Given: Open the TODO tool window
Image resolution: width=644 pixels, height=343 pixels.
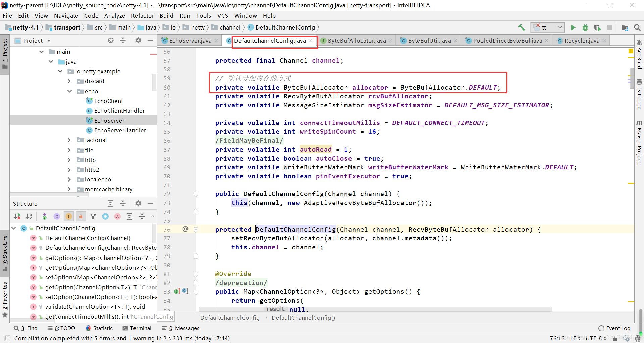Looking at the screenshot, I should point(61,328).
